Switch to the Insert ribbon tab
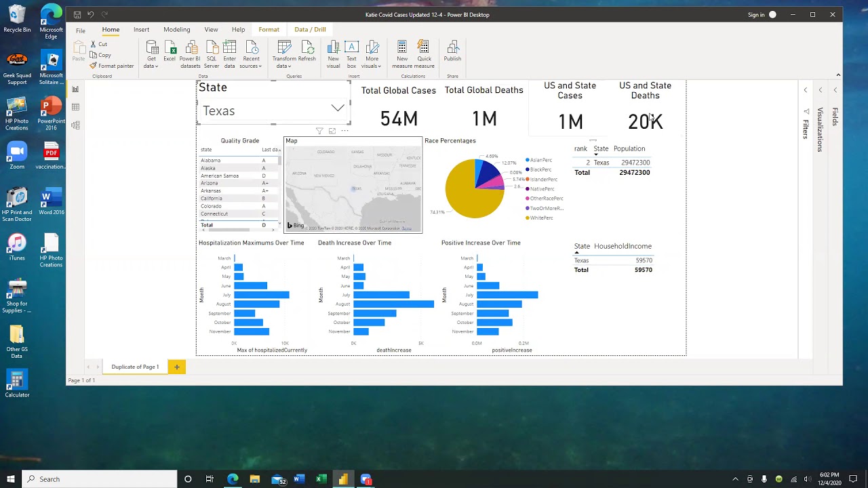868x488 pixels. point(141,30)
